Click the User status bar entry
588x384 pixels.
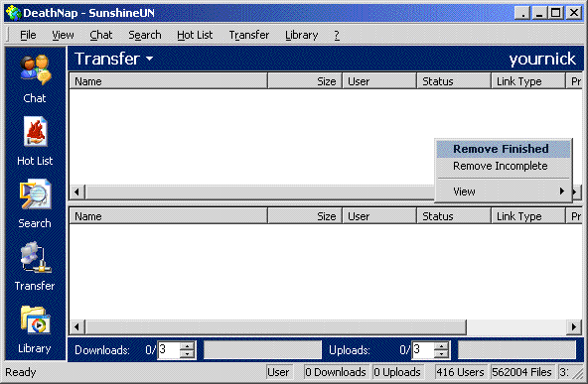[x=278, y=372]
